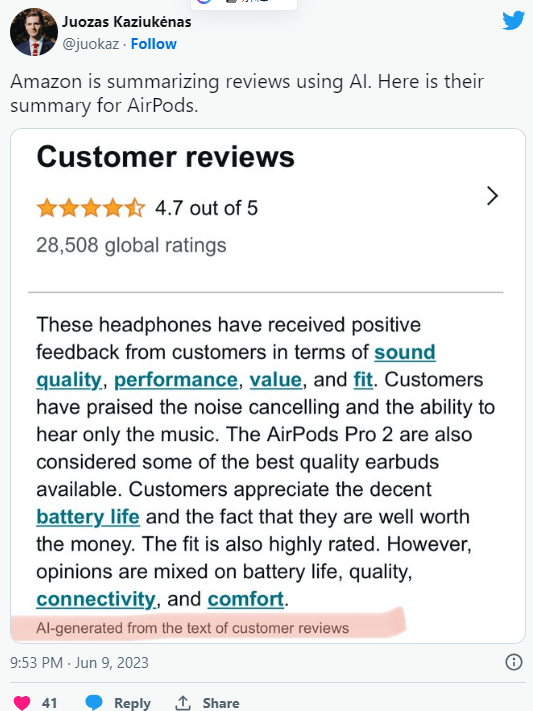Open the 'fit' review link
This screenshot has height=711, width=533.
pos(363,380)
